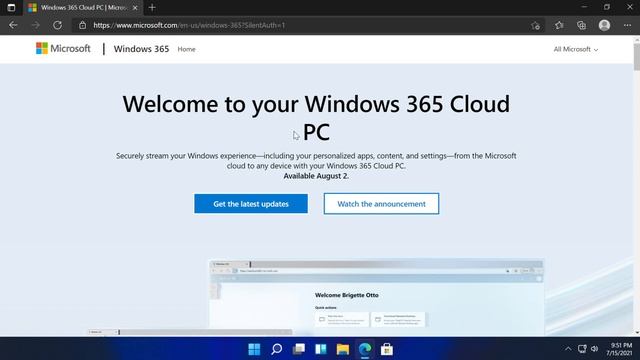
Task: Go back to the previous page
Action: [x=13, y=25]
